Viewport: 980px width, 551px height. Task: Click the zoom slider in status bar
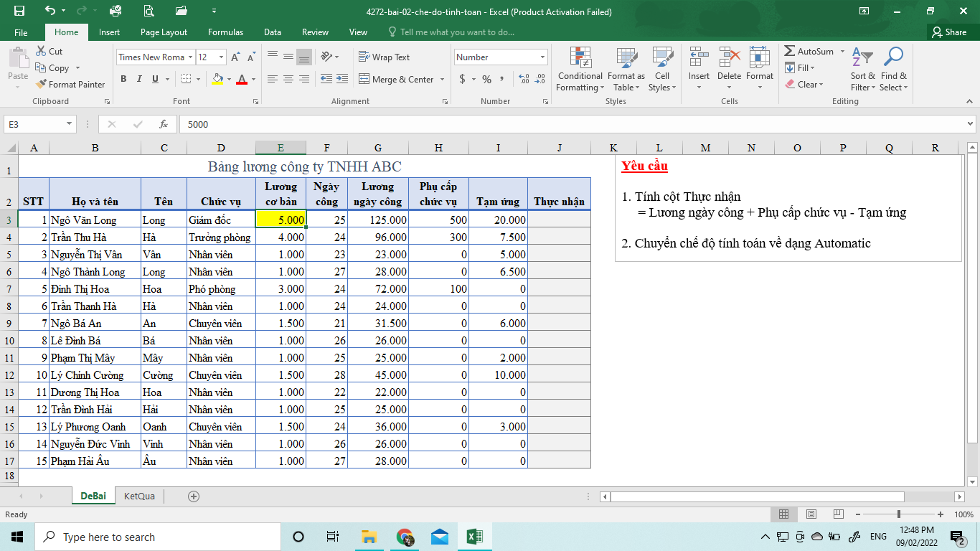tap(898, 514)
